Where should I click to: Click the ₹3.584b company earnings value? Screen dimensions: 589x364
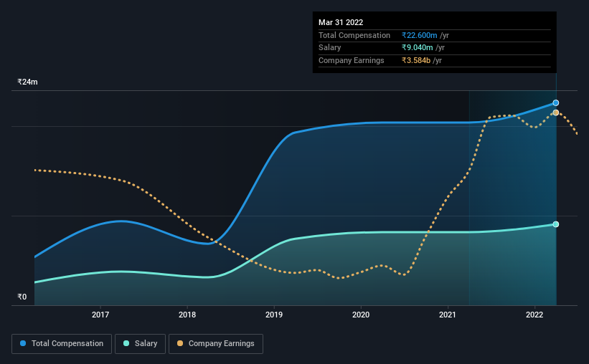pyautogui.click(x=416, y=60)
